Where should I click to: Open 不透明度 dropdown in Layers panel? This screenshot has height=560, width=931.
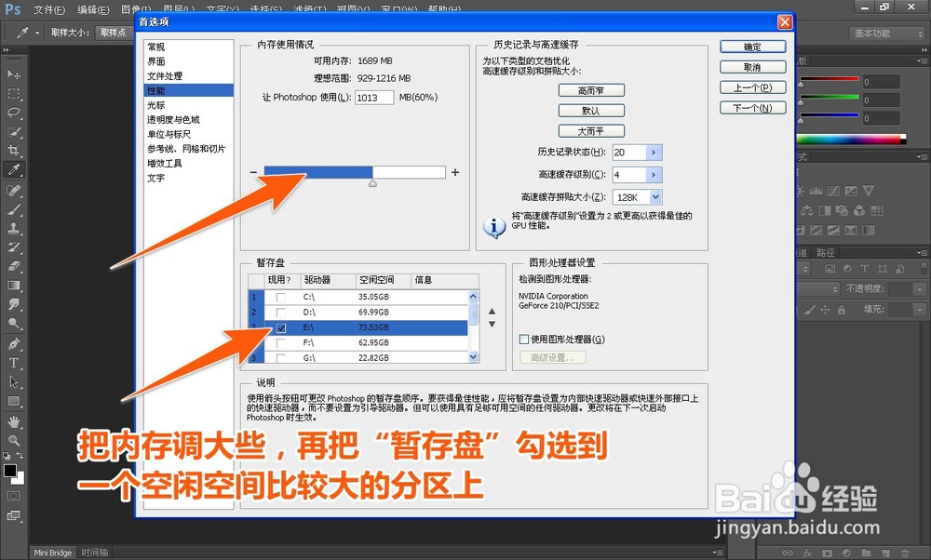[x=920, y=289]
